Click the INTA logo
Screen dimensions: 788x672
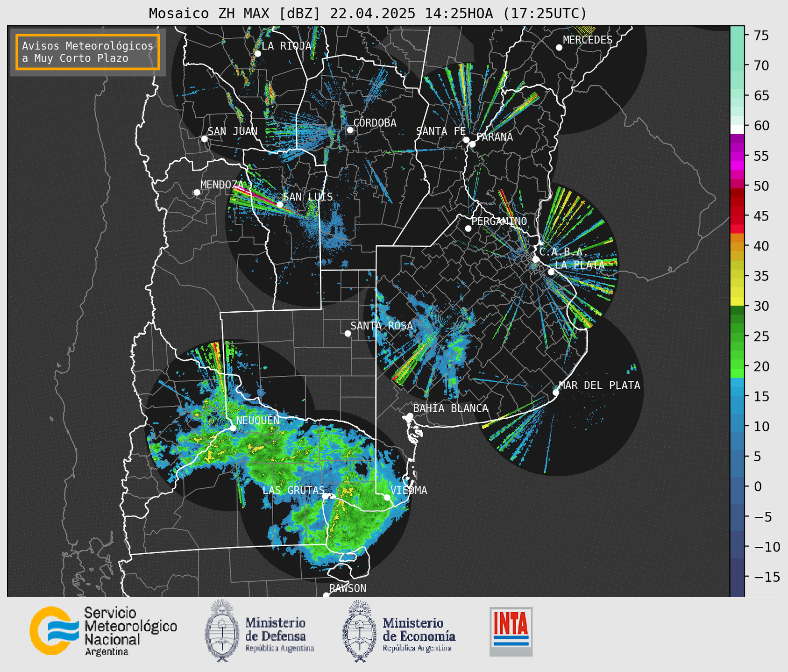click(511, 631)
